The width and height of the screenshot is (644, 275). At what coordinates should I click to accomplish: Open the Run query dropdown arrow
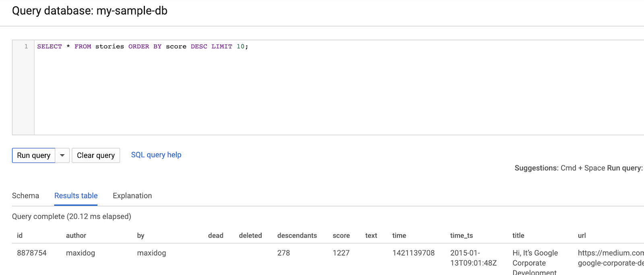(62, 155)
